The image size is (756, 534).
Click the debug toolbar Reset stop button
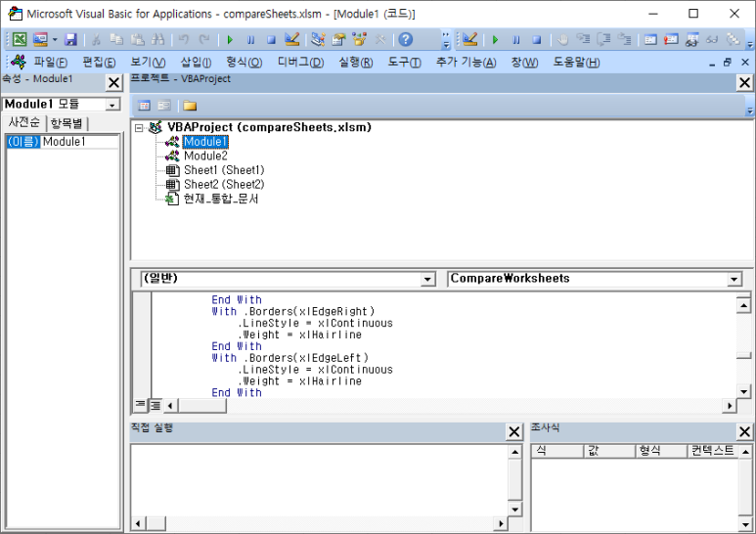[x=537, y=40]
